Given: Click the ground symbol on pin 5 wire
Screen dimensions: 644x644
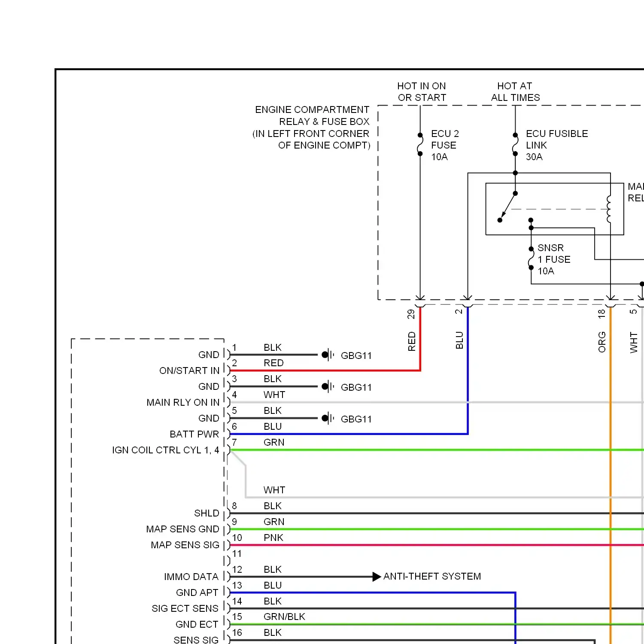Looking at the screenshot, I should click(328, 419).
